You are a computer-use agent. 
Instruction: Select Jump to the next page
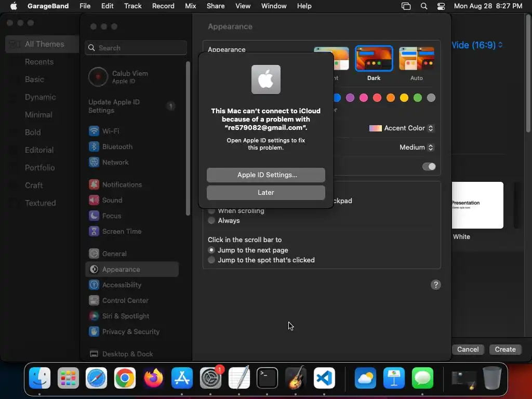(211, 250)
